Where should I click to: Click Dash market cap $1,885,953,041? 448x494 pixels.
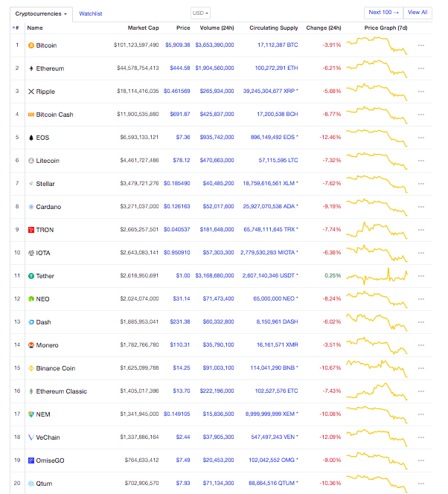pyautogui.click(x=139, y=321)
